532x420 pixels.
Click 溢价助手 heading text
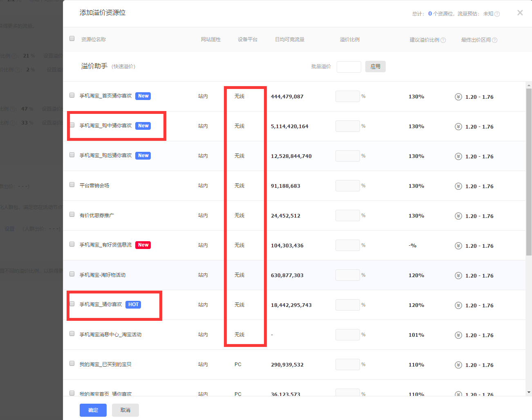tap(94, 66)
